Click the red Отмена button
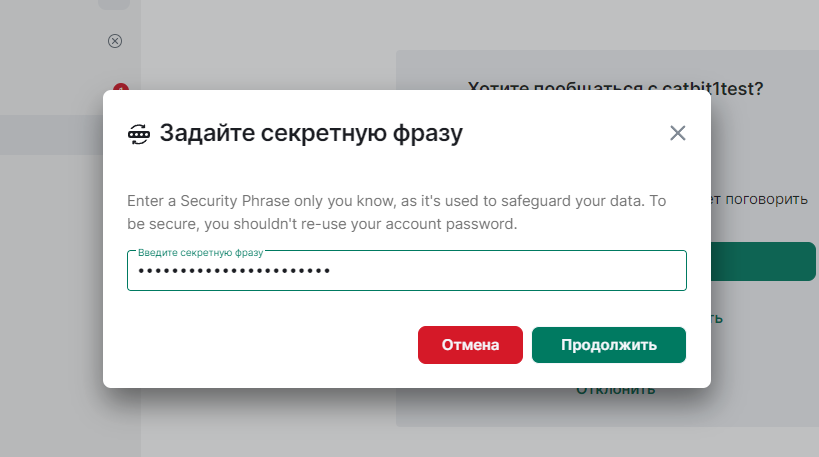This screenshot has height=457, width=819. [x=470, y=345]
